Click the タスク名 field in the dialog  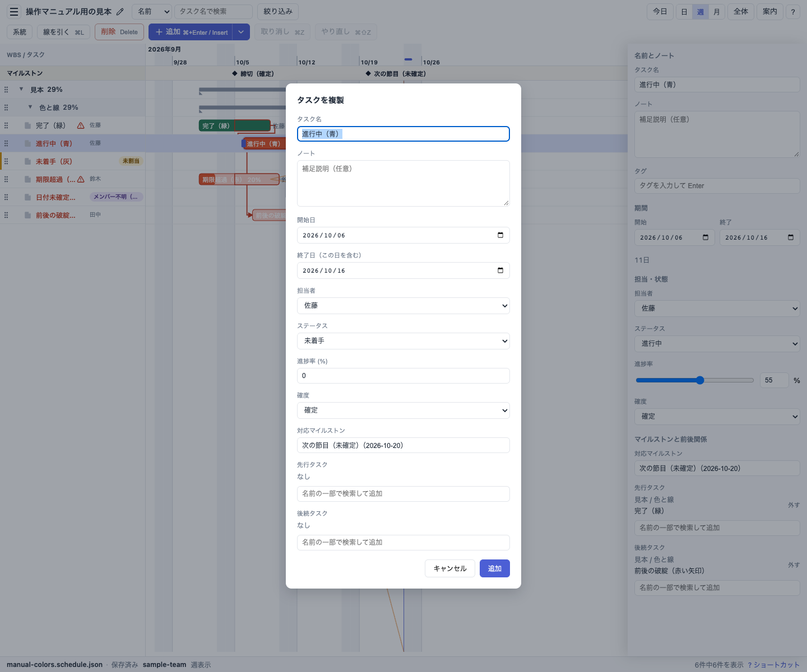[x=403, y=134]
